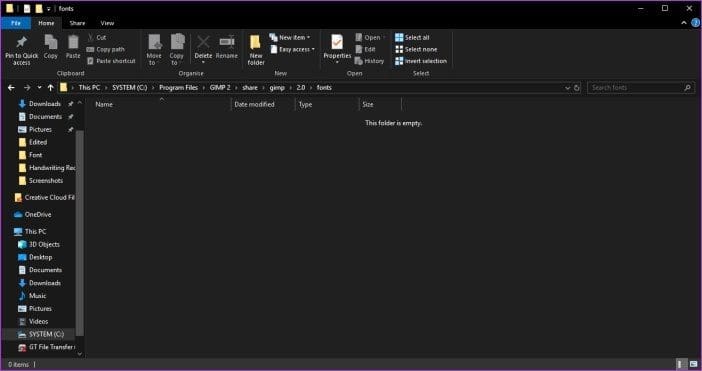Switch to large icons view button
The height and width of the screenshot is (371, 702).
click(x=692, y=364)
